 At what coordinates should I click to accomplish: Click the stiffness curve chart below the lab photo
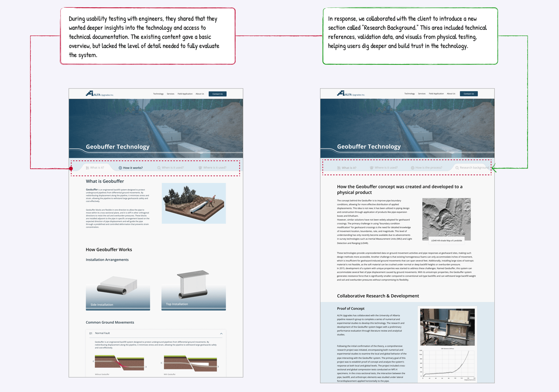[448, 364]
